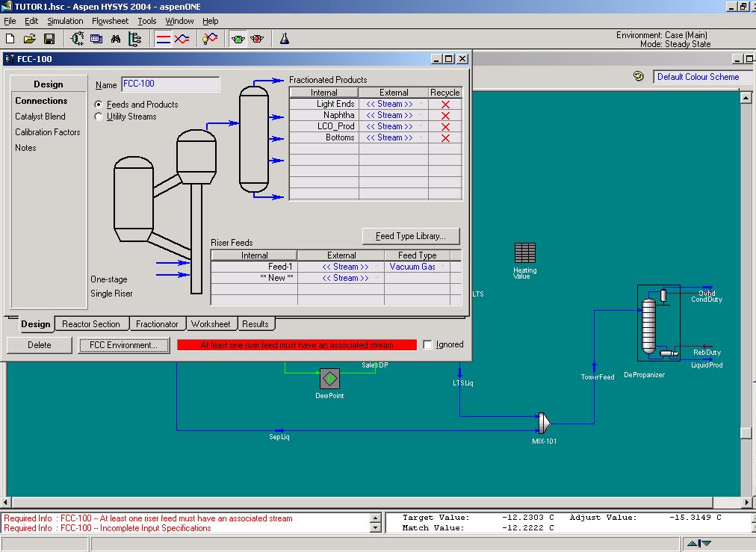Select the Dynamic mode icon
The width and height of the screenshot is (756, 552).
(182, 39)
